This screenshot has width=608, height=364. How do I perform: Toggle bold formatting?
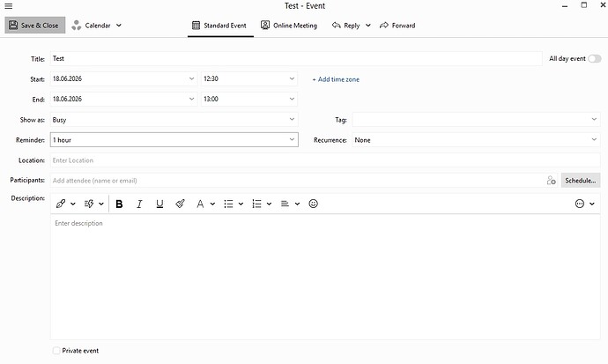coord(119,204)
